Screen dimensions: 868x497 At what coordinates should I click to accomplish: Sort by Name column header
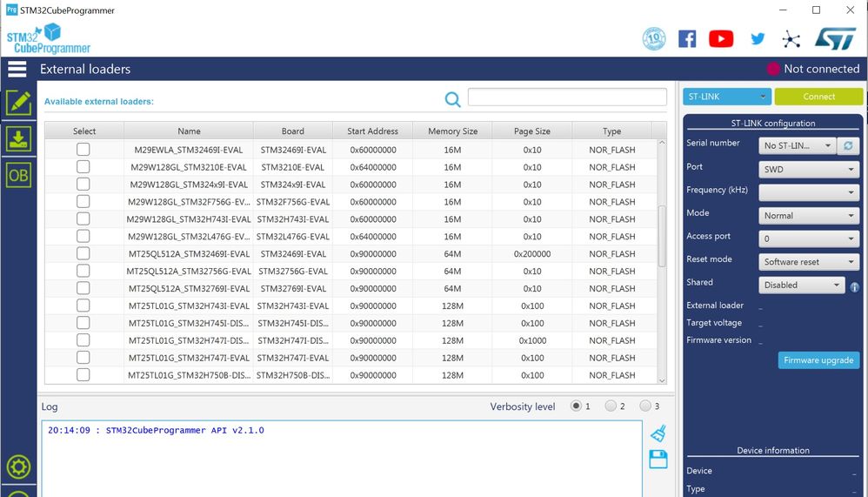(189, 131)
